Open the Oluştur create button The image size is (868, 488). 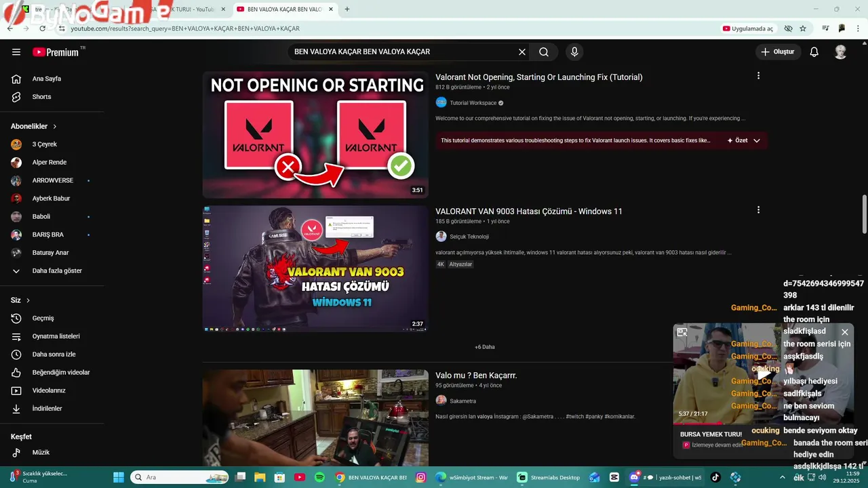coord(778,52)
